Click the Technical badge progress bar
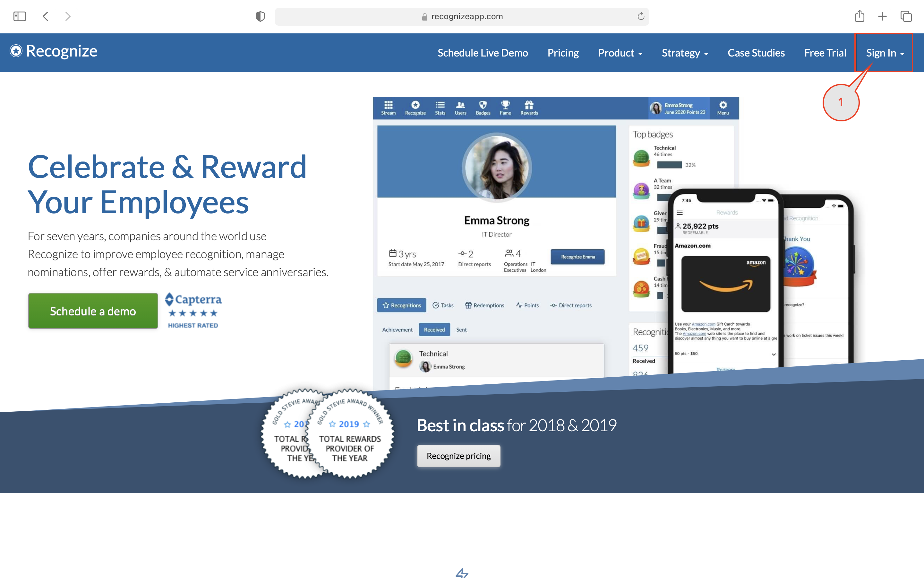Screen dimensions: 924x578 click(669, 165)
